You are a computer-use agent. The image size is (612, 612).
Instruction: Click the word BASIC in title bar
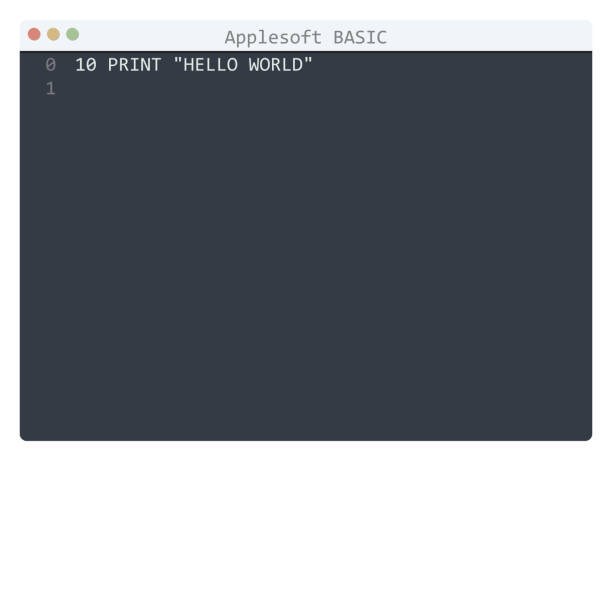coord(360,38)
